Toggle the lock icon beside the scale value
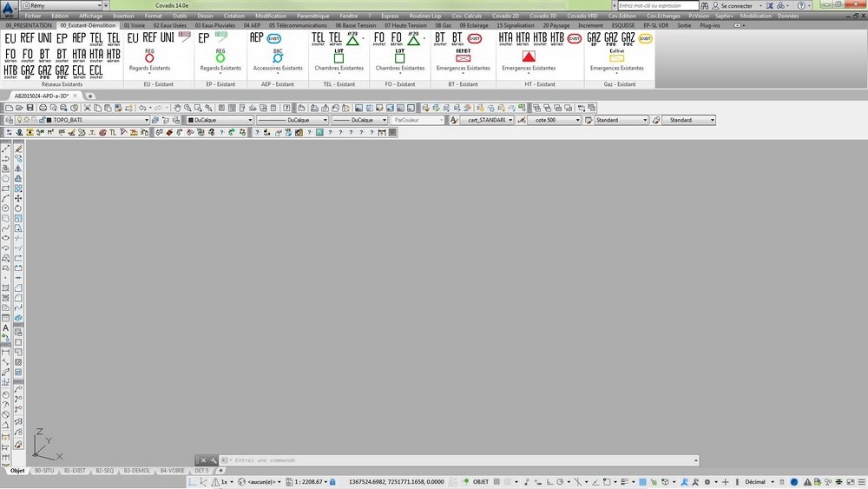This screenshot has height=489, width=868. (332, 482)
